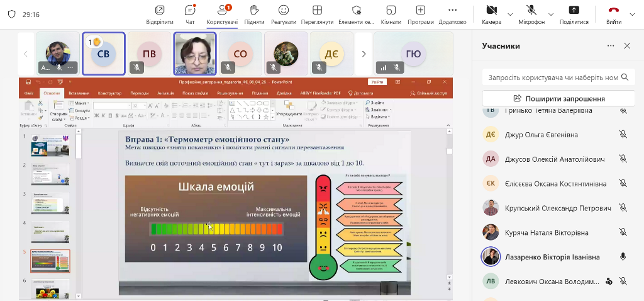This screenshot has width=644, height=301.
Task: Toggle the Participants (Користувачі) panel
Action: pyautogui.click(x=222, y=14)
